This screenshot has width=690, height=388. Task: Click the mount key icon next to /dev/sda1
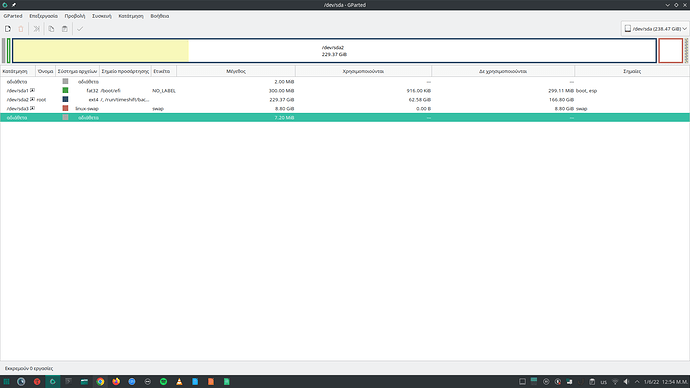point(32,90)
